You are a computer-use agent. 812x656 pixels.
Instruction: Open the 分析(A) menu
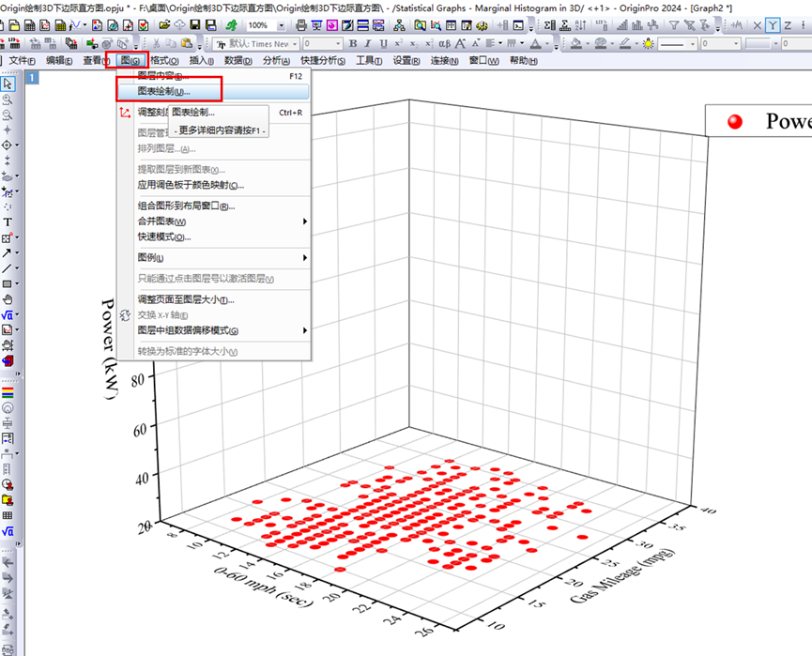[x=276, y=61]
